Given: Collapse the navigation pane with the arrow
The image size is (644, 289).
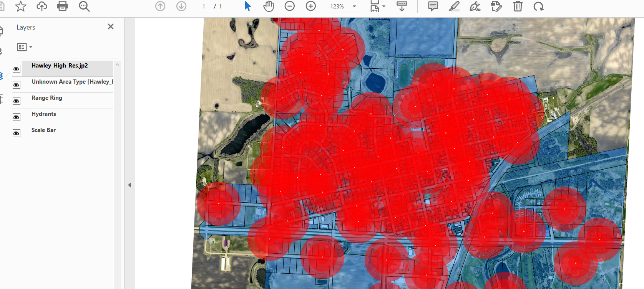Looking at the screenshot, I should 129,185.
